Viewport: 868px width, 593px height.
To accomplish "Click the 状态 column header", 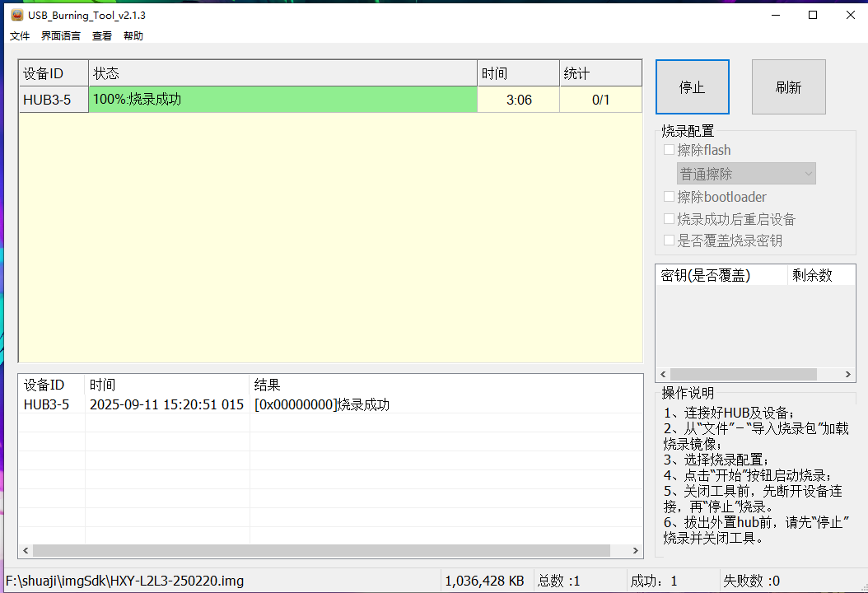I will 282,73.
